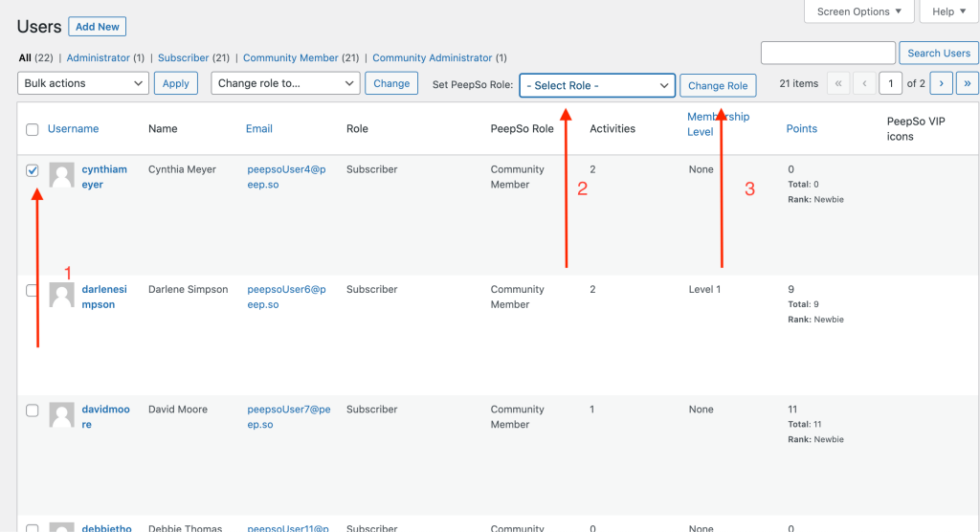
Task: Jump to last page of users
Action: [967, 83]
